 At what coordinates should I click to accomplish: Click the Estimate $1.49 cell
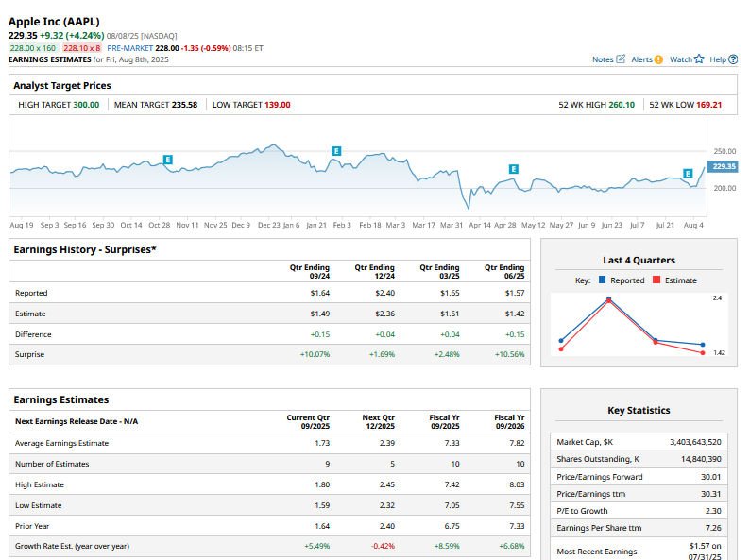pos(320,314)
